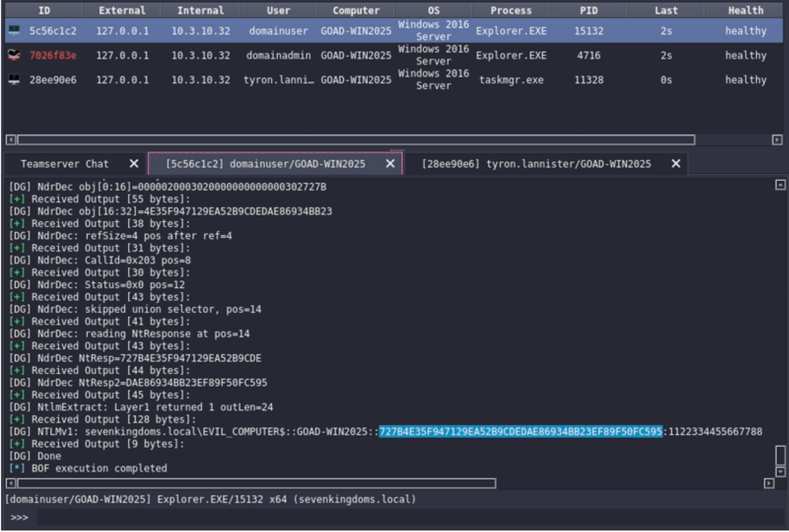Click the 0s last check-in cell

click(666, 79)
